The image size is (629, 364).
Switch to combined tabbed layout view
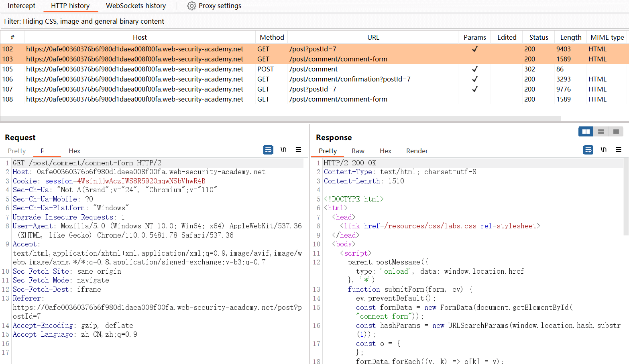pos(616,132)
